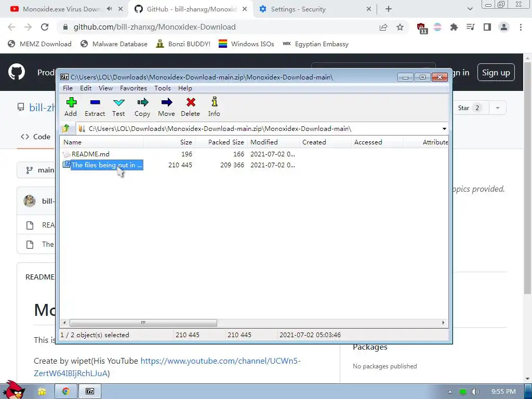Open the MEMZ Download bookmark

[39, 44]
